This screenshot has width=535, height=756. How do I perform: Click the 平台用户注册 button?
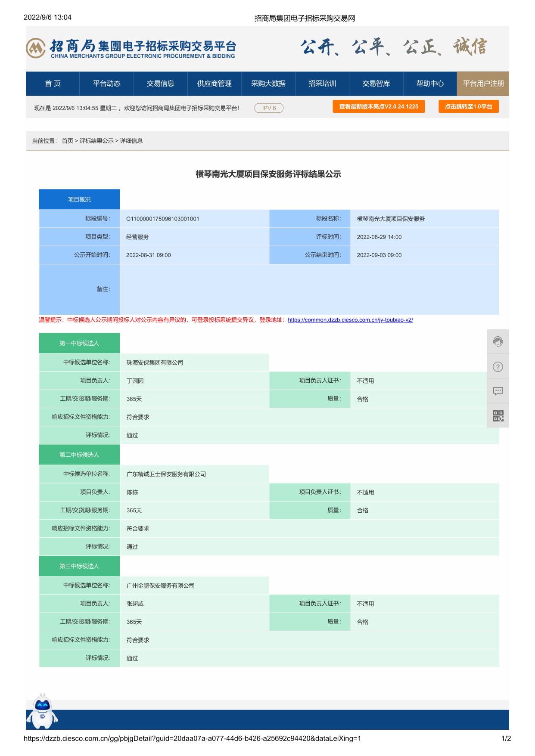pyautogui.click(x=483, y=84)
